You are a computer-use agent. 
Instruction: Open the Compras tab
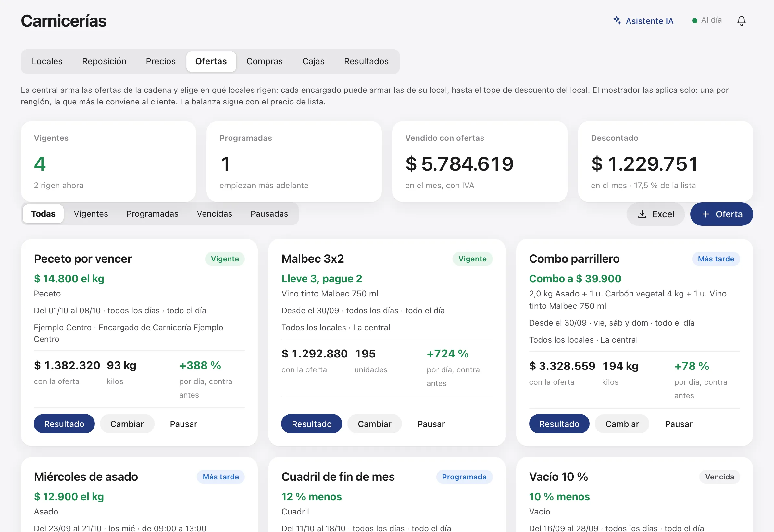[264, 61]
